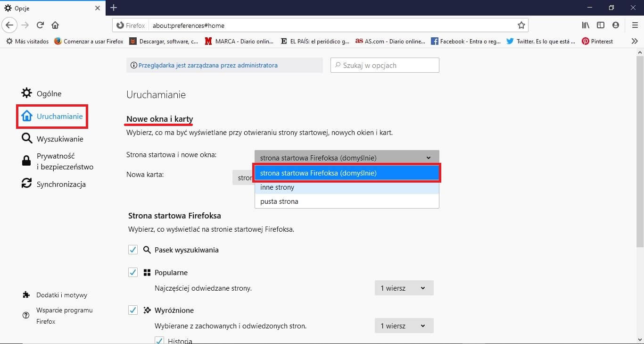Open the Nowa karta dropdown
644x344 pixels.
pyautogui.click(x=243, y=177)
